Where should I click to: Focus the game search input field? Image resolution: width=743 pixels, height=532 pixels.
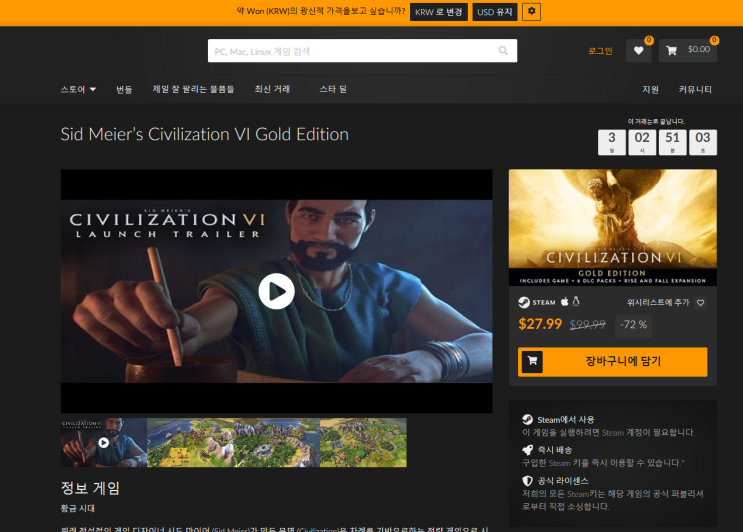click(362, 51)
